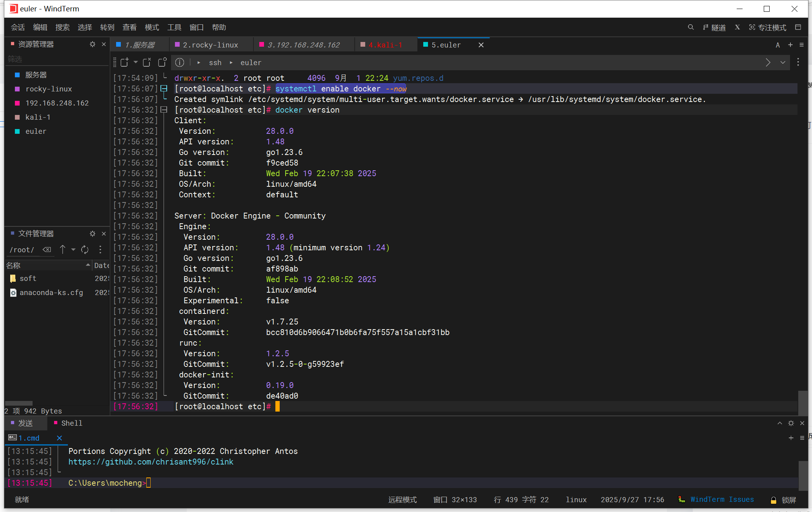
Task: Open WindTerm Issues link in status bar
Action: 722,499
